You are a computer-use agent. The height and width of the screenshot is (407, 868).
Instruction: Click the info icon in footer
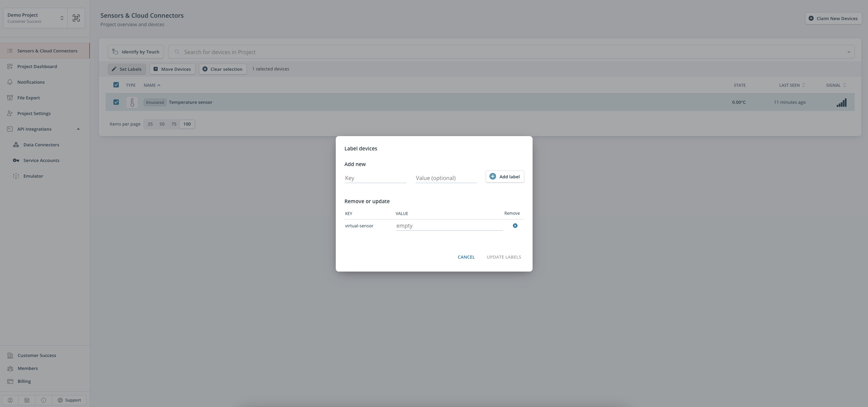[44, 400]
